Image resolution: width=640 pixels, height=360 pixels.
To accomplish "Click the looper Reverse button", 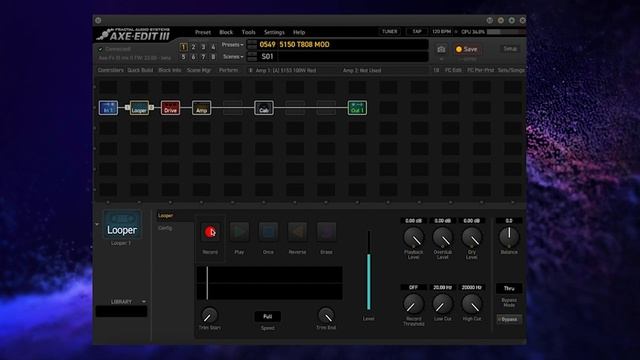I will (x=297, y=232).
